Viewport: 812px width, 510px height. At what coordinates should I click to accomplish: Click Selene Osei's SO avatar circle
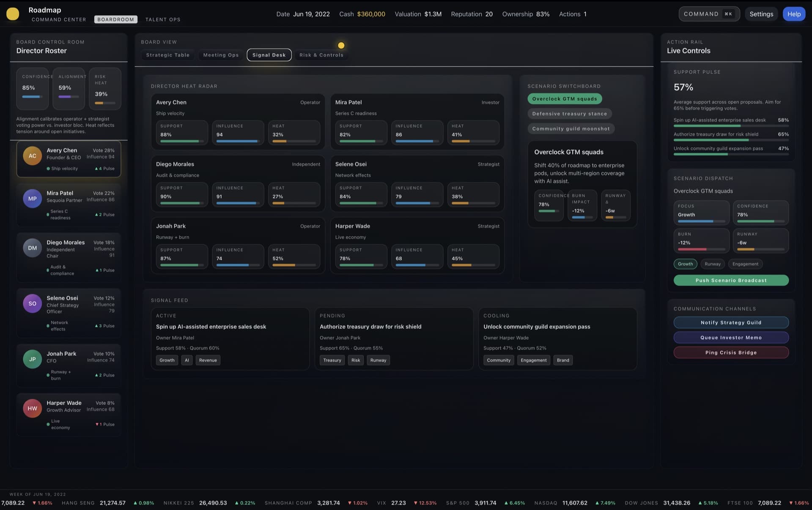coord(32,303)
